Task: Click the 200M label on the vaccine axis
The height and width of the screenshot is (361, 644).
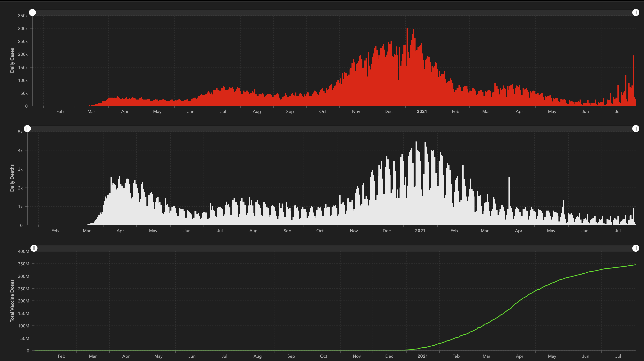Action: pos(23,301)
